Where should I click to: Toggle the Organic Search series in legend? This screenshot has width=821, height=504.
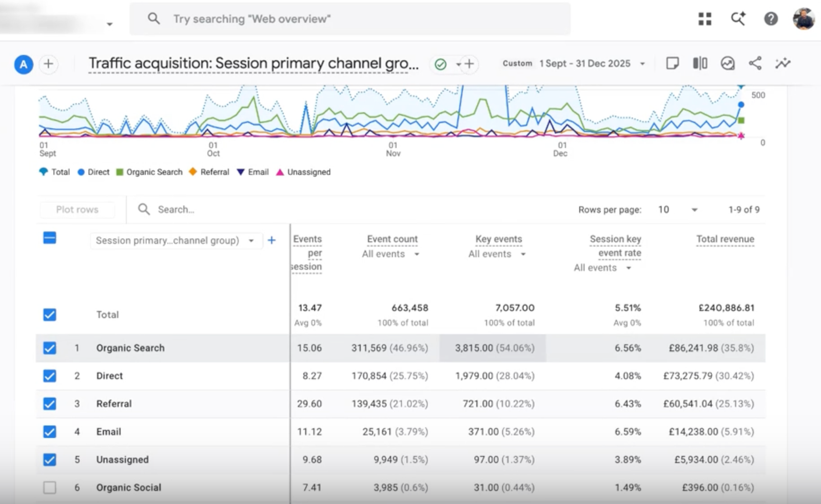tap(149, 172)
